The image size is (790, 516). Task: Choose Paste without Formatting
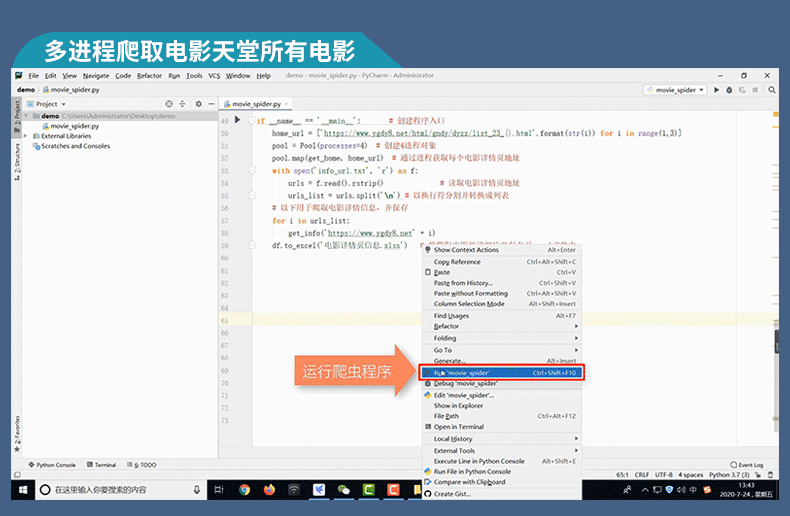coord(501,293)
